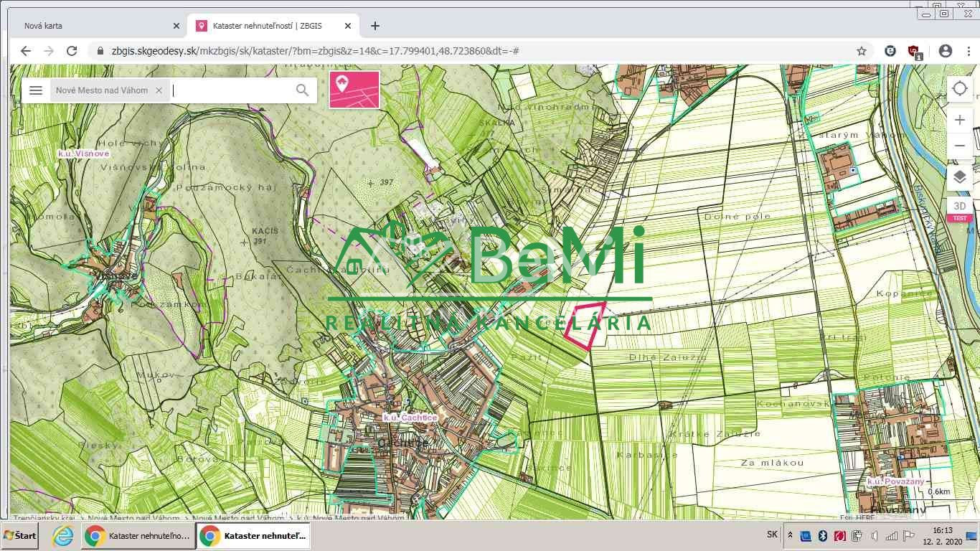Close the Nová karta tab
The image size is (980, 551).
click(176, 26)
